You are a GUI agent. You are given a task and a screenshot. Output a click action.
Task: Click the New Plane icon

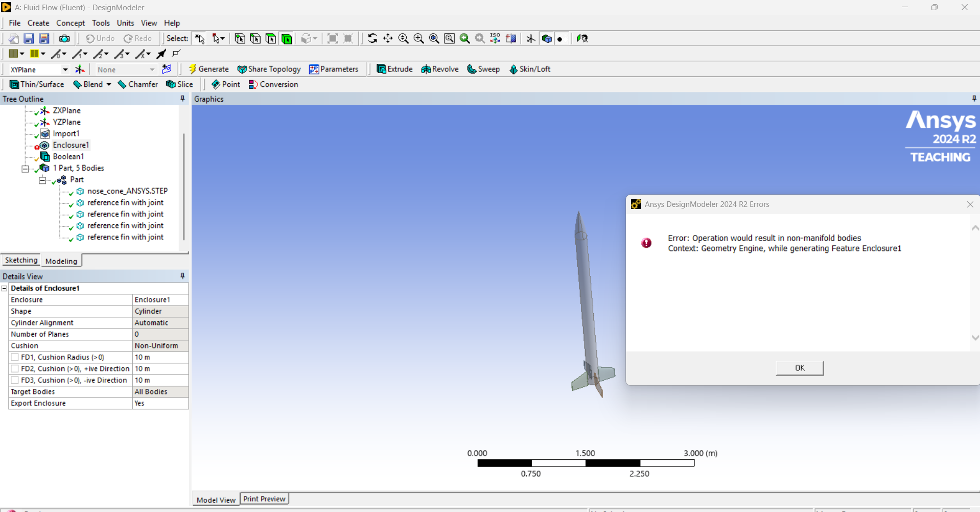point(80,69)
